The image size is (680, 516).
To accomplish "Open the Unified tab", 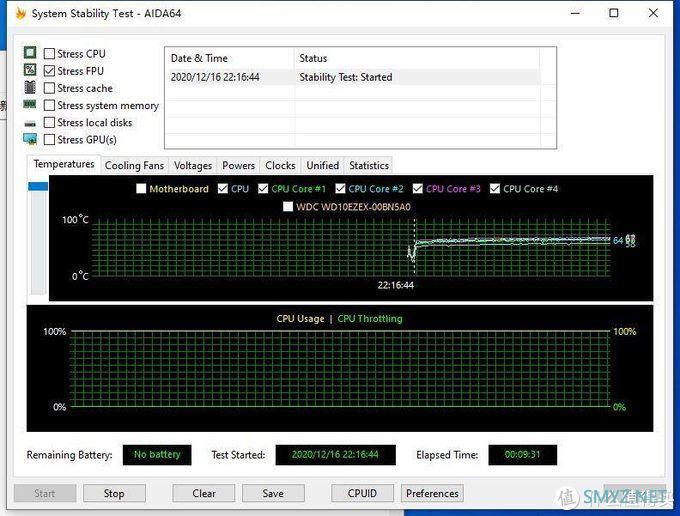I will (x=323, y=166).
